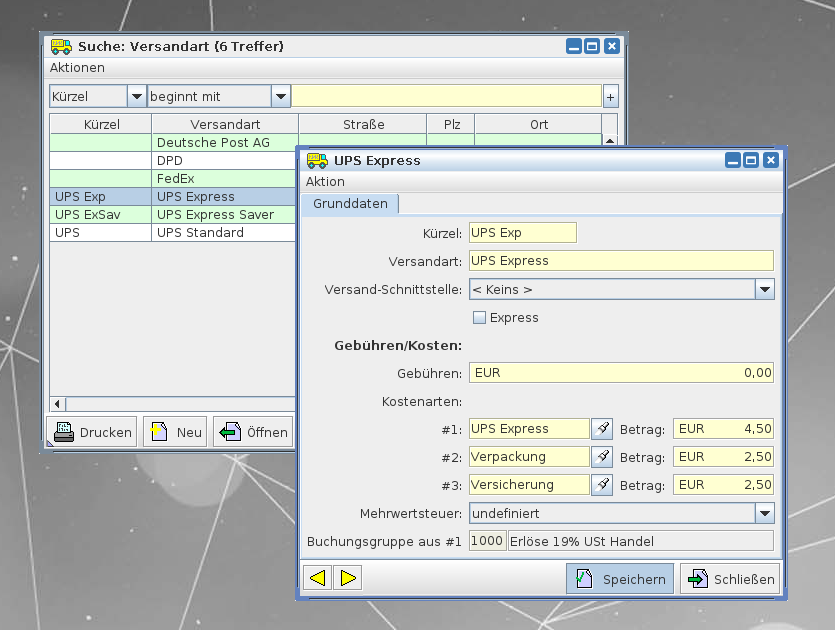835x630 pixels.
Task: Select the UPS Standard row in list
Action: pos(200,233)
